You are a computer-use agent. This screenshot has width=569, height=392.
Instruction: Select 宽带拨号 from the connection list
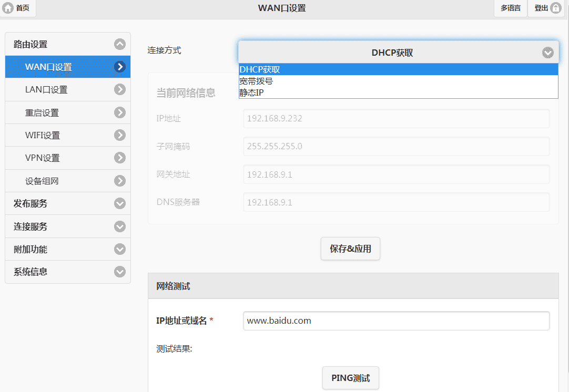tap(256, 81)
